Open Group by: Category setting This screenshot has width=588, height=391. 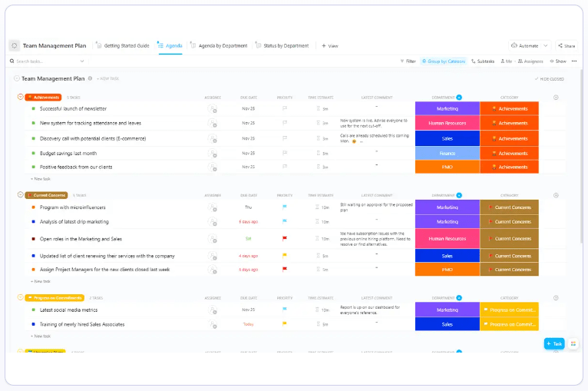444,61
